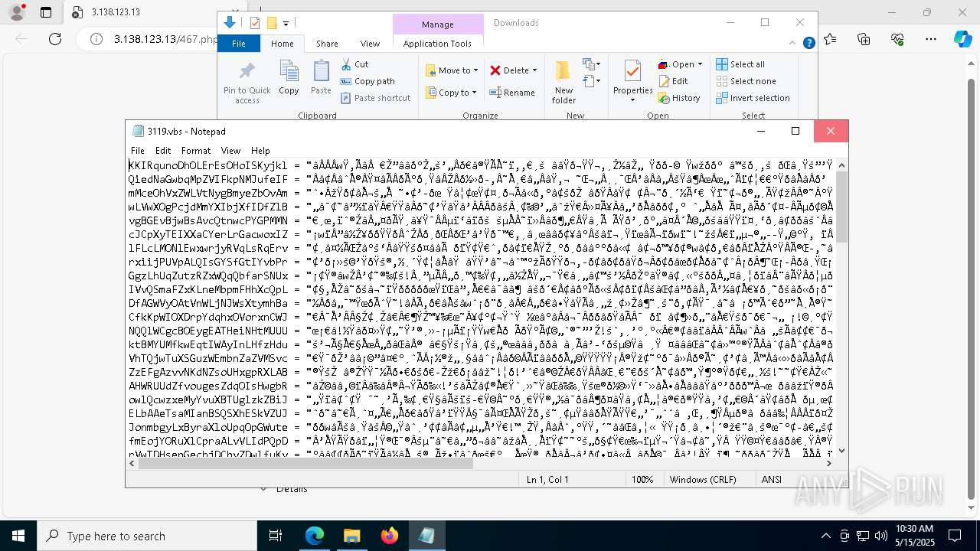The width and height of the screenshot is (980, 551).
Task: Open Notepad File menu
Action: tap(138, 151)
